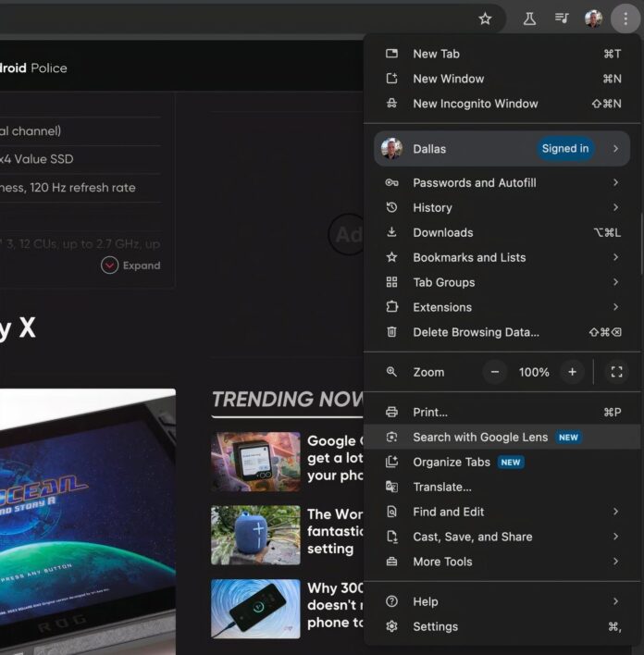Viewport: 644px width, 655px height.
Task: Open a New Incognito Window
Action: [x=502, y=104]
